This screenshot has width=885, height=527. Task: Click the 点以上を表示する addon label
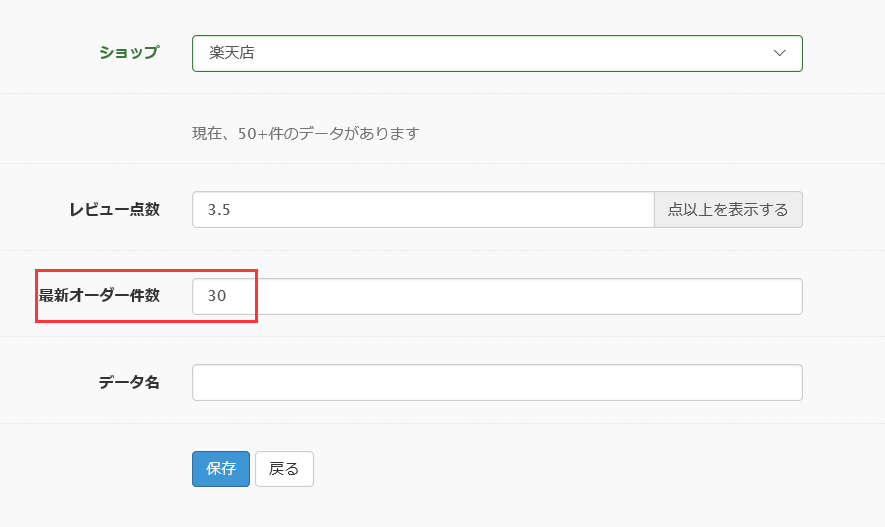click(x=728, y=209)
